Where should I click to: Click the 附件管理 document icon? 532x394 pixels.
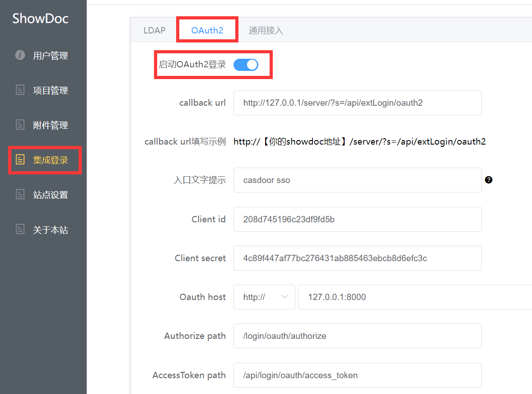click(x=20, y=125)
